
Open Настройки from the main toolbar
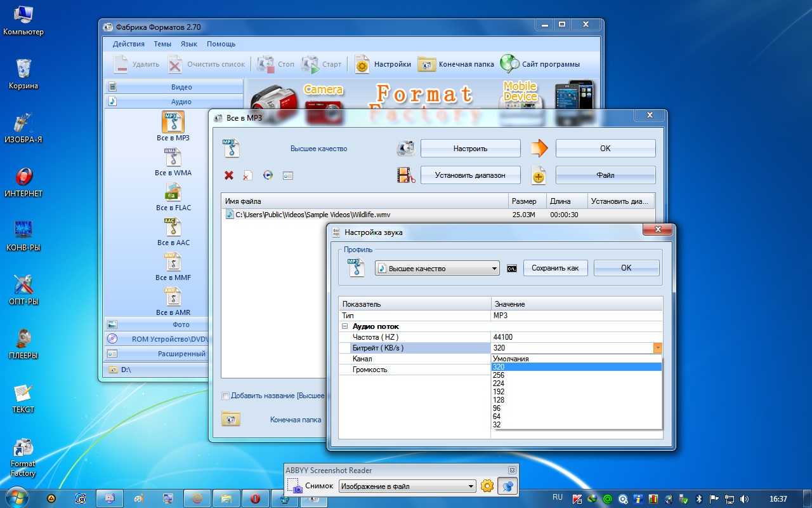tap(383, 64)
